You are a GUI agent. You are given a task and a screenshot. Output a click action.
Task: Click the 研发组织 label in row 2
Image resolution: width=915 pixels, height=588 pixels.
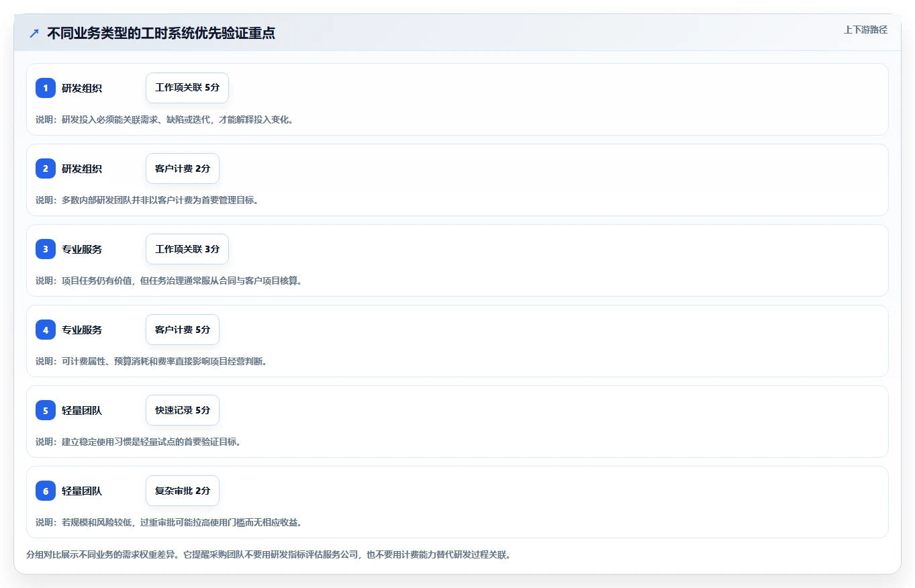pos(82,168)
